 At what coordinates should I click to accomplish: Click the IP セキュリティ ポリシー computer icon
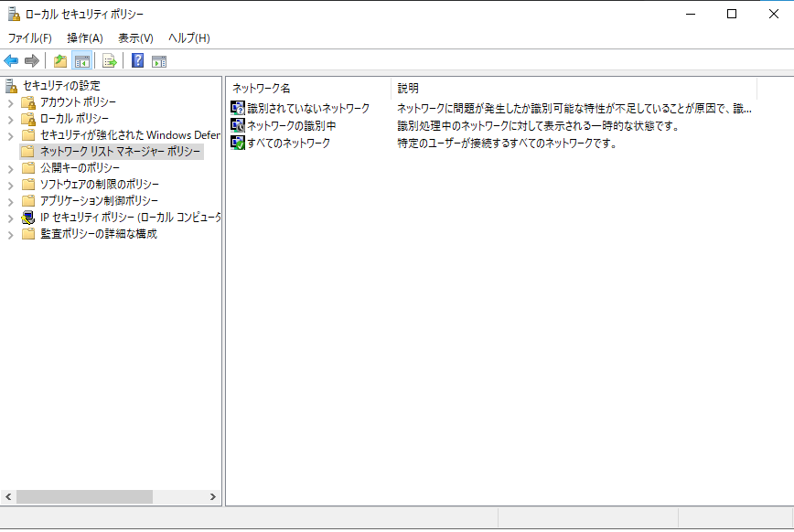click(27, 218)
